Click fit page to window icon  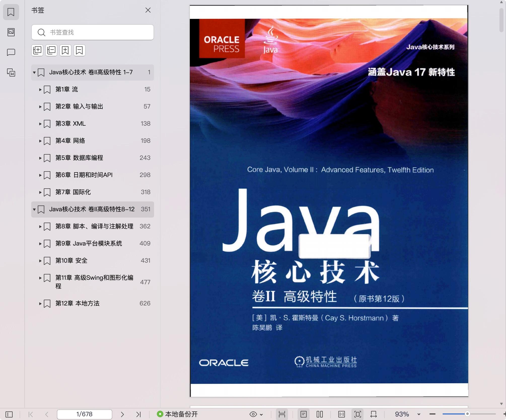click(358, 414)
